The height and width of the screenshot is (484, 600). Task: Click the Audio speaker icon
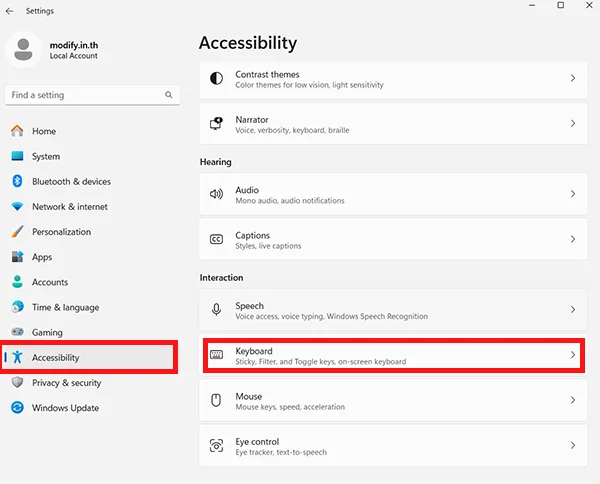[x=216, y=194]
